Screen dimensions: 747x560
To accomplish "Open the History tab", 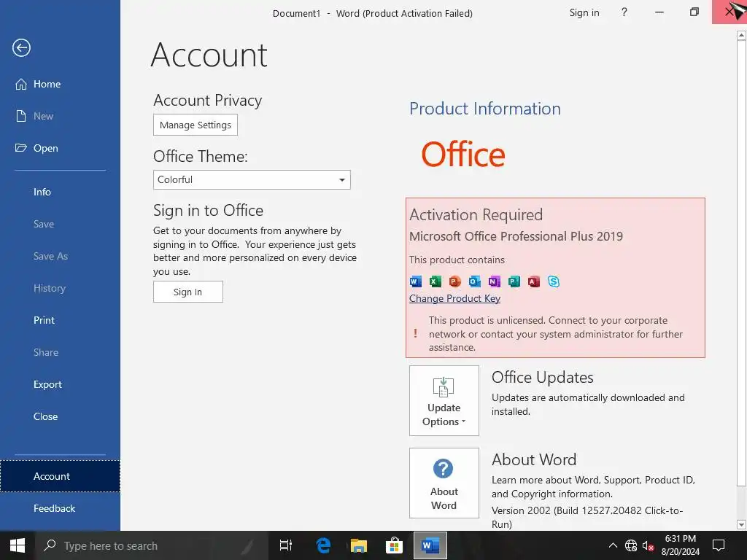I will pyautogui.click(x=50, y=288).
